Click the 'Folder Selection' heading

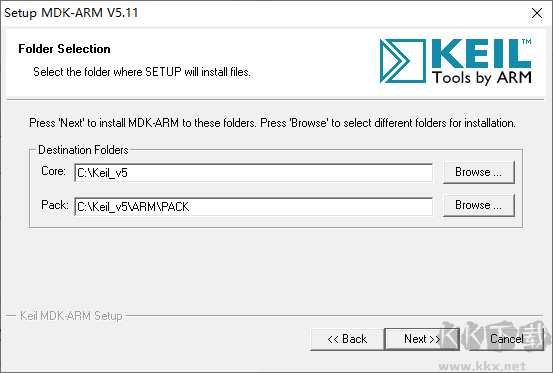click(x=64, y=49)
